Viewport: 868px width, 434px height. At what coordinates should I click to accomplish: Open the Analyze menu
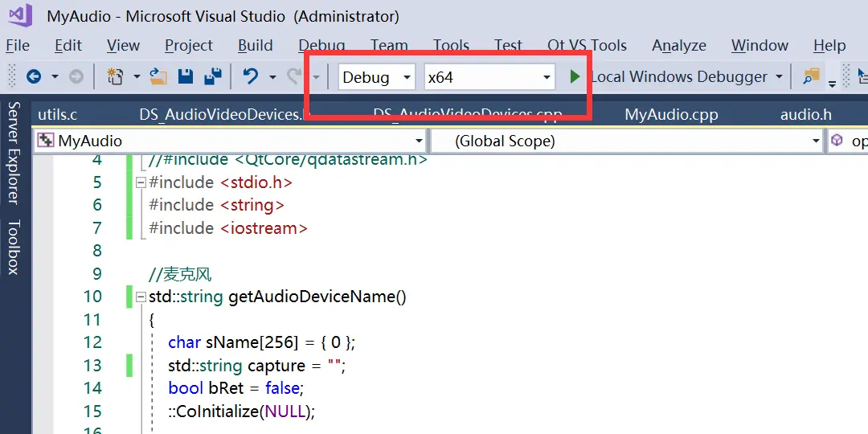click(x=678, y=45)
